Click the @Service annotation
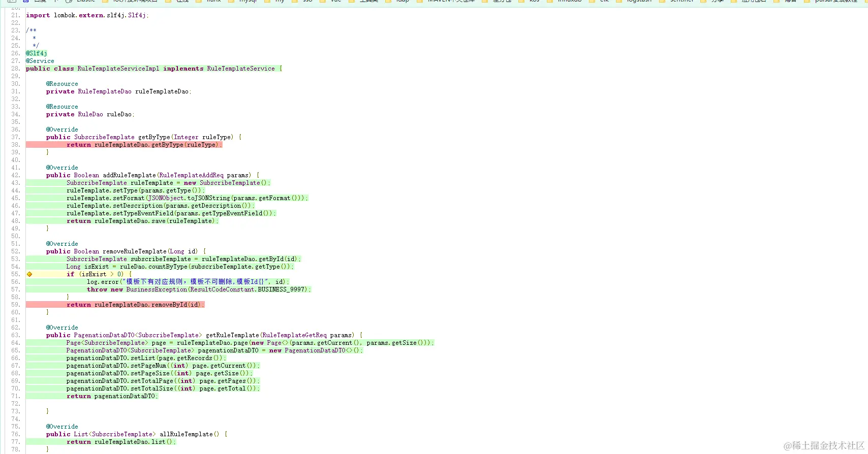 click(x=40, y=61)
